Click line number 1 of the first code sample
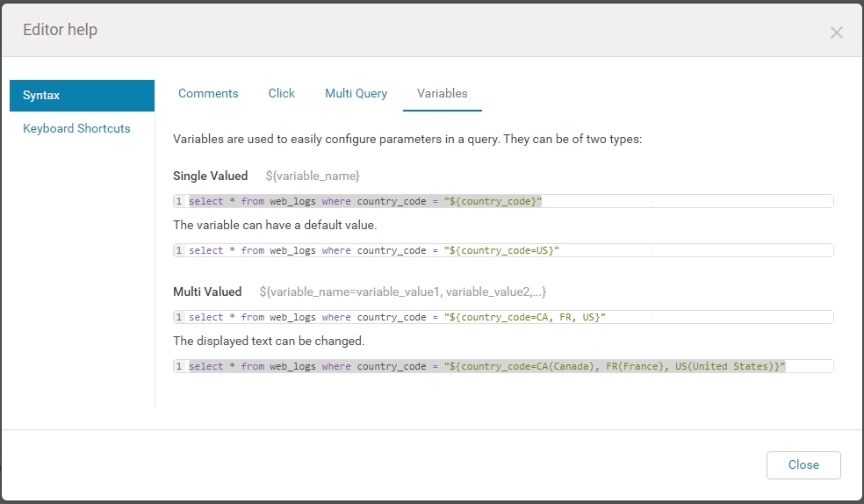 (178, 201)
